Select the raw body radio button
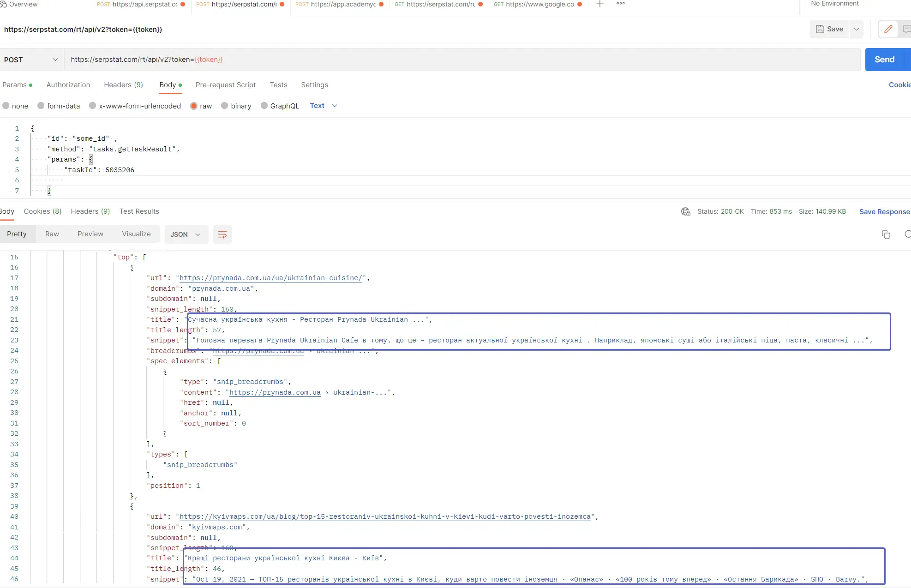The height and width of the screenshot is (588, 911). click(x=194, y=106)
